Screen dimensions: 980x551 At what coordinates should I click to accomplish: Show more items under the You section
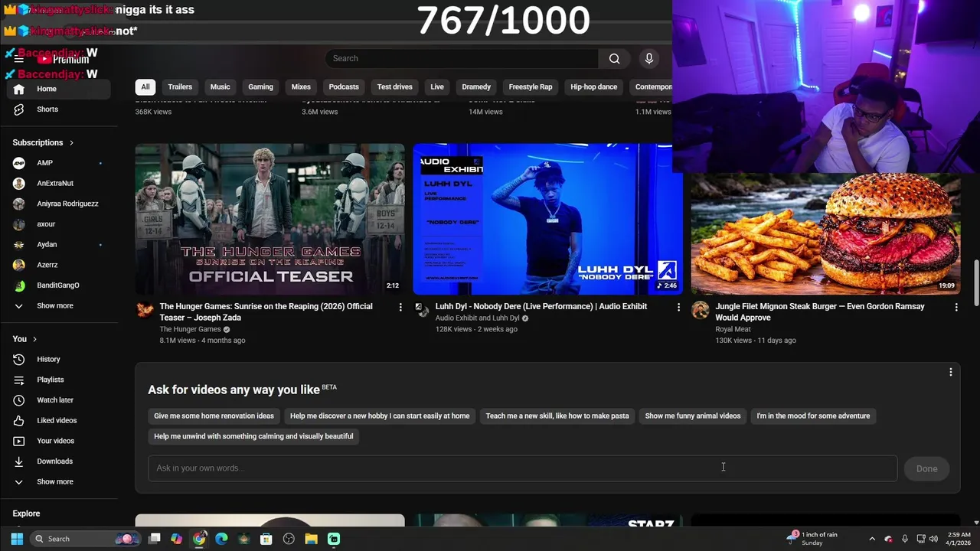coord(58,482)
